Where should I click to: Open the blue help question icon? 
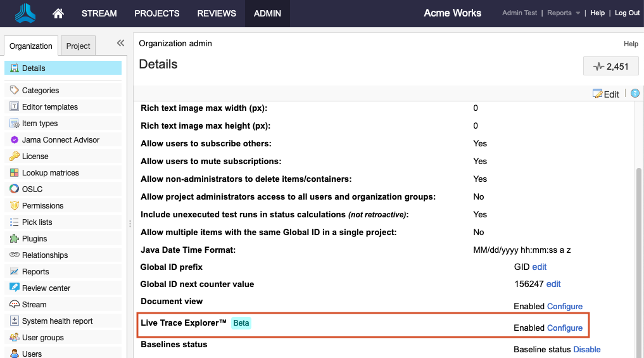[x=635, y=93]
